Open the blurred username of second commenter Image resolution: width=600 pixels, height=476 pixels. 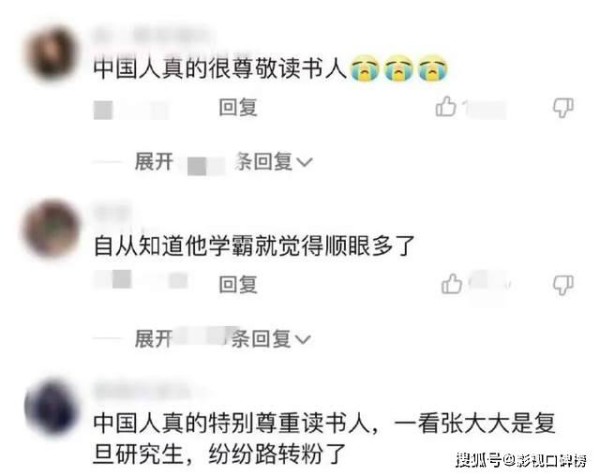[x=112, y=213]
